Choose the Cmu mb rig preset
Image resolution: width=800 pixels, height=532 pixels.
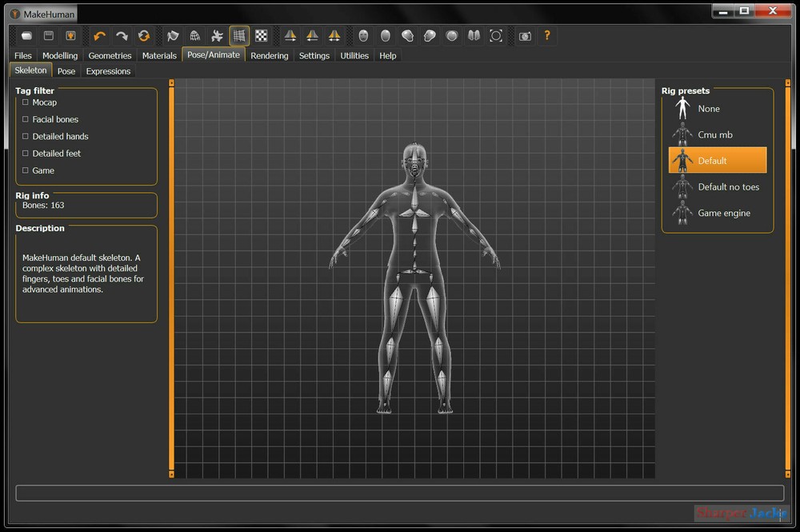718,134
